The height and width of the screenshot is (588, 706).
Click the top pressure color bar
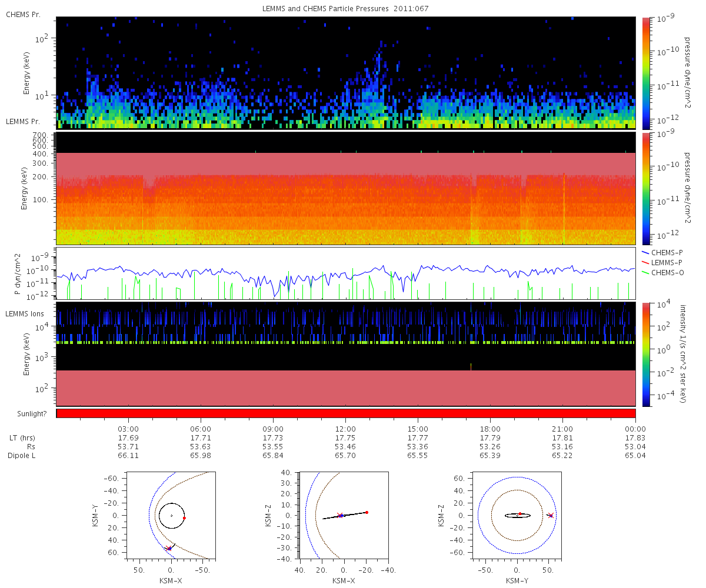click(x=645, y=73)
